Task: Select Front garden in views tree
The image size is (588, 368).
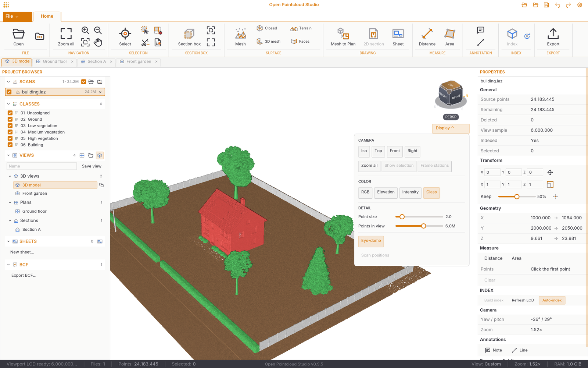Action: [35, 194]
